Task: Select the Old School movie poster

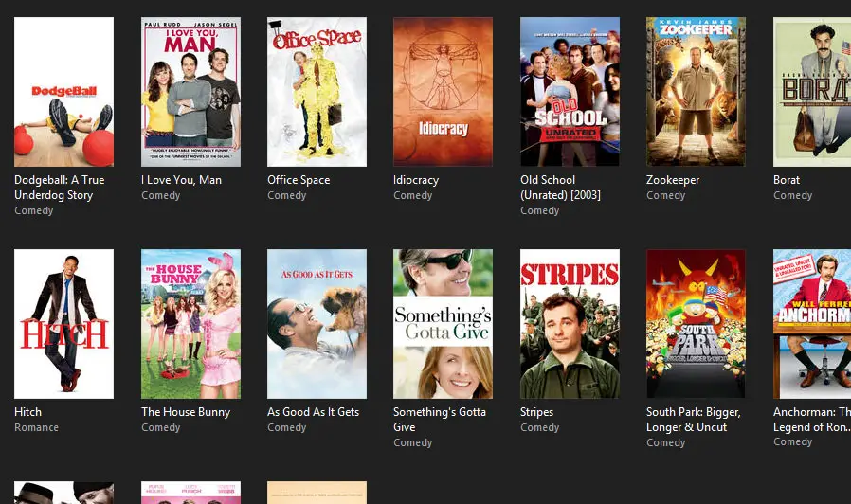Action: [570, 92]
